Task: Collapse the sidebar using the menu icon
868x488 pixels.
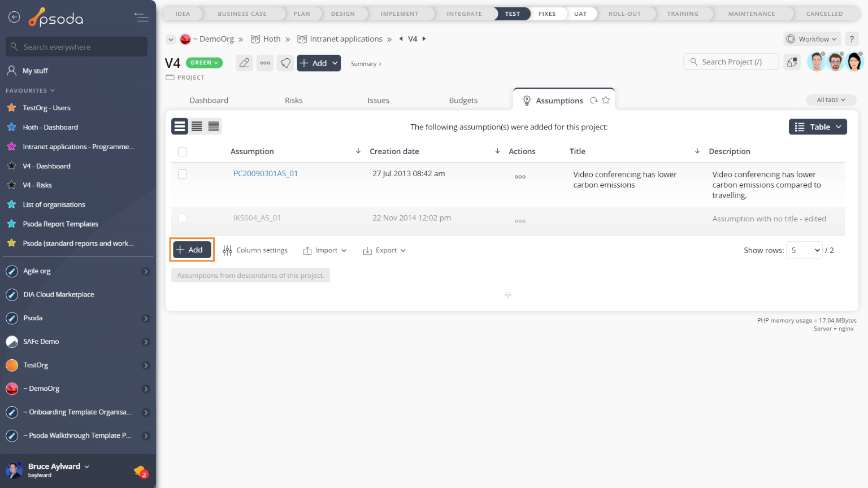Action: click(141, 18)
